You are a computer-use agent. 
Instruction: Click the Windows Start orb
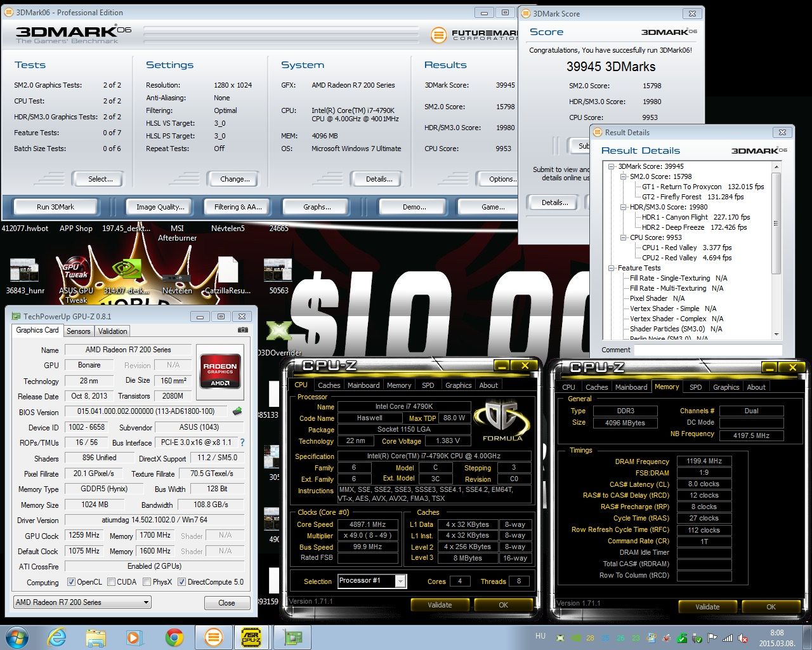pyautogui.click(x=16, y=637)
